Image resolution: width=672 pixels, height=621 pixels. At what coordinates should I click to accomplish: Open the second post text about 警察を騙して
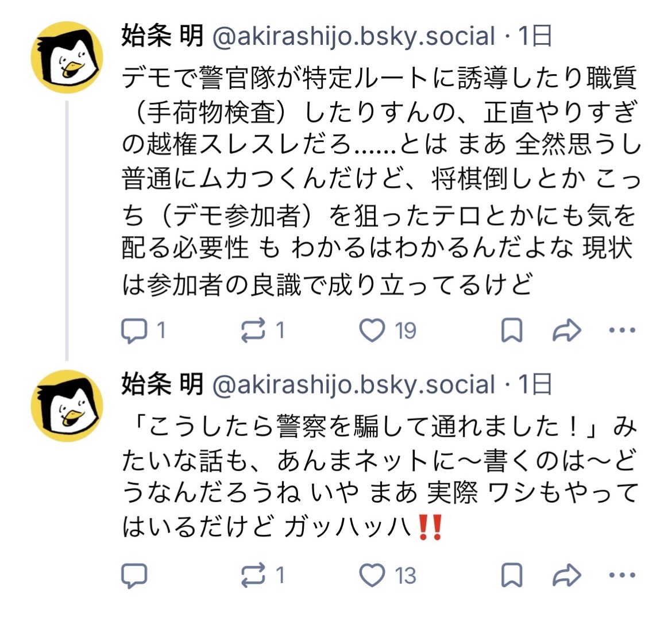(379, 476)
